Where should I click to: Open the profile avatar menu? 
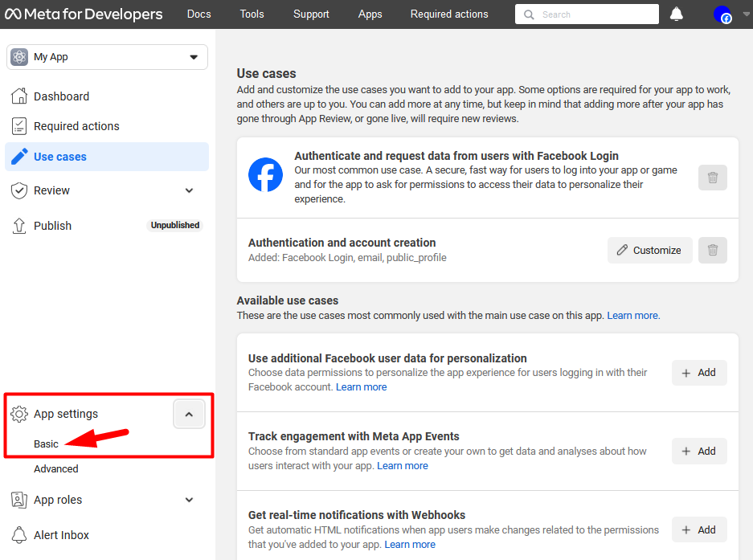pos(722,14)
